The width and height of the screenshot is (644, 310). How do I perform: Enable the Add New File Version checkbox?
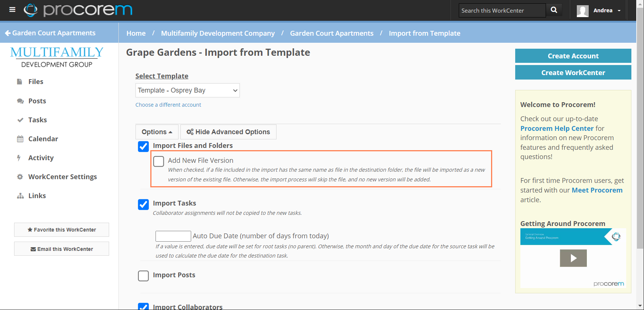pyautogui.click(x=158, y=161)
